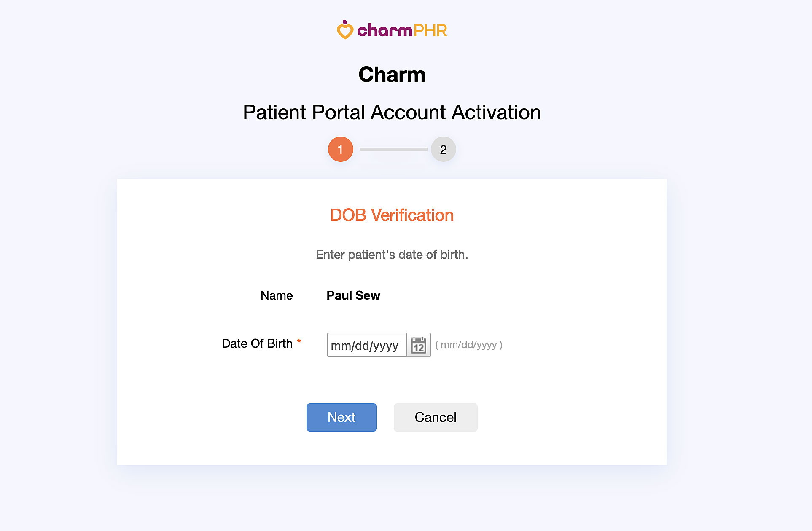Click step 1 indicator circle
The image size is (812, 531).
(x=340, y=149)
